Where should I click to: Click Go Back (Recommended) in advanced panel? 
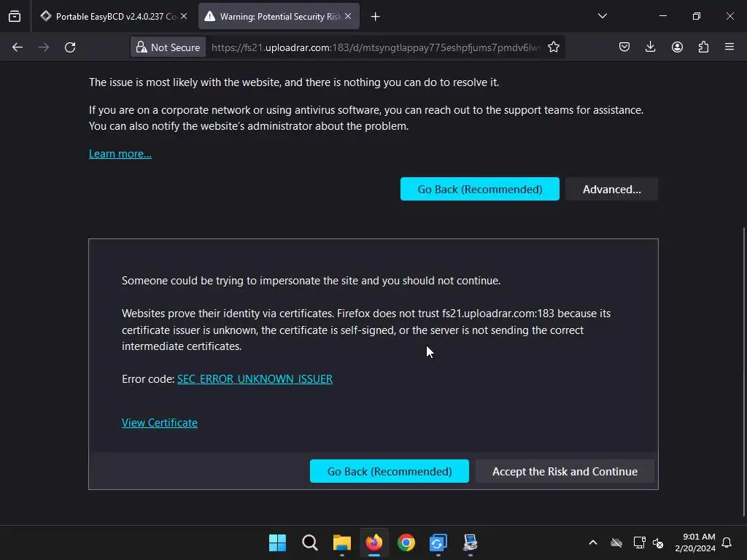coord(390,472)
